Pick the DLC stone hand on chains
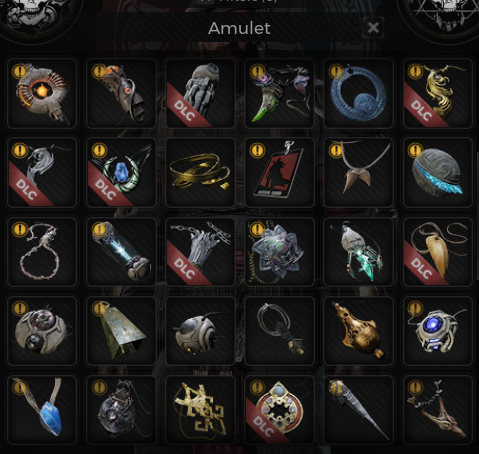 200,252
